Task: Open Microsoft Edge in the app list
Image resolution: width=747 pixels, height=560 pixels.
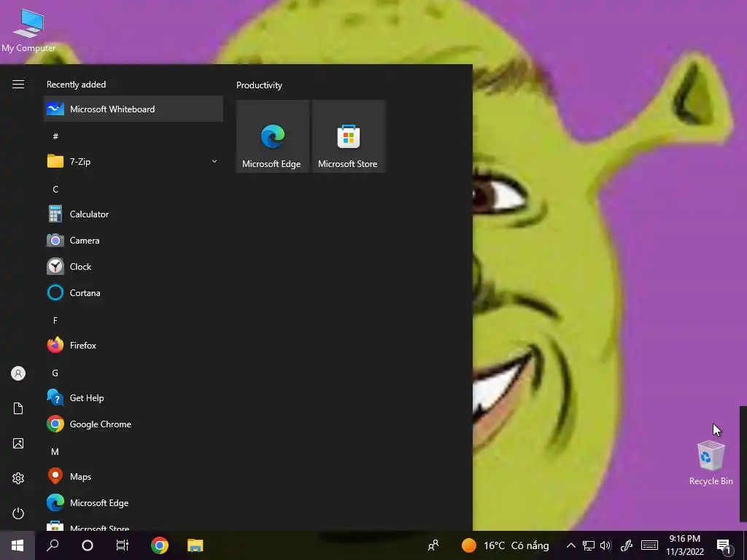Action: coord(133,503)
